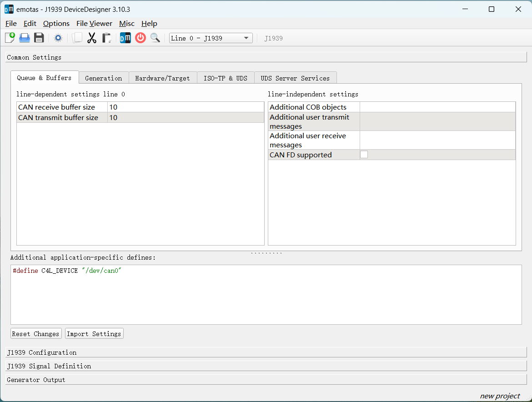Click the #define C4L_DEVICE line
Viewport: 532px width, 402px height.
(67, 271)
